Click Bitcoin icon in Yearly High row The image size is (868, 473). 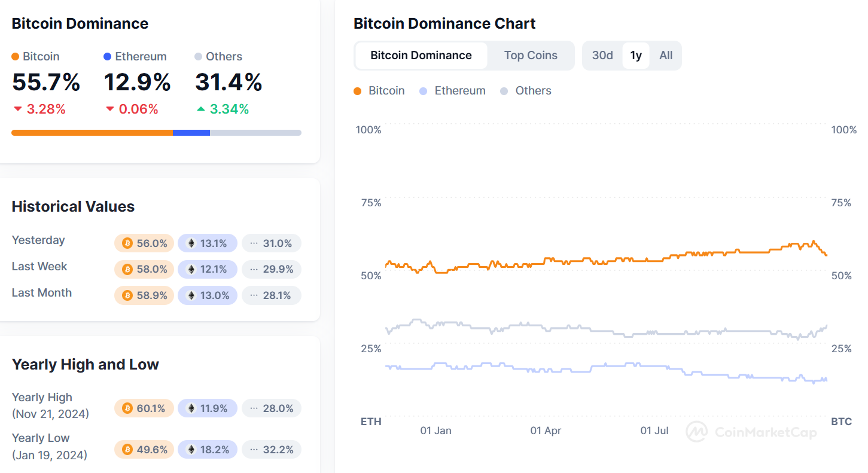[x=127, y=408]
